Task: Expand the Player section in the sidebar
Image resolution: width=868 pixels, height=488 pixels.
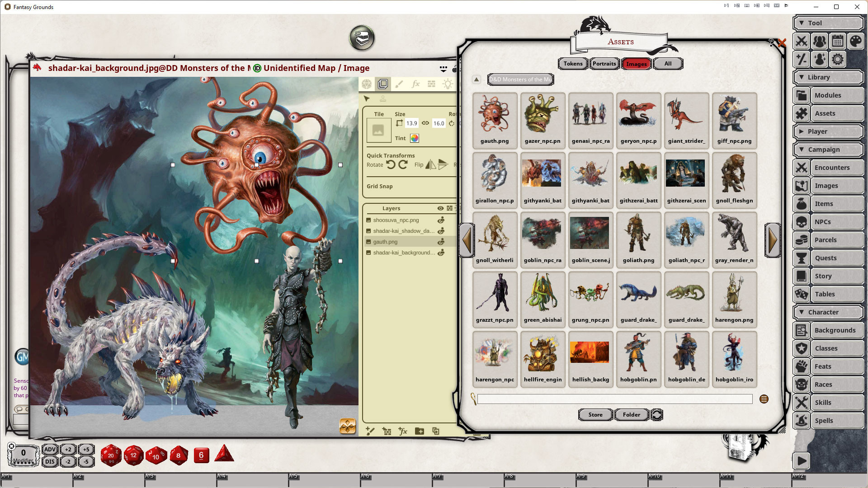Action: 828,131
